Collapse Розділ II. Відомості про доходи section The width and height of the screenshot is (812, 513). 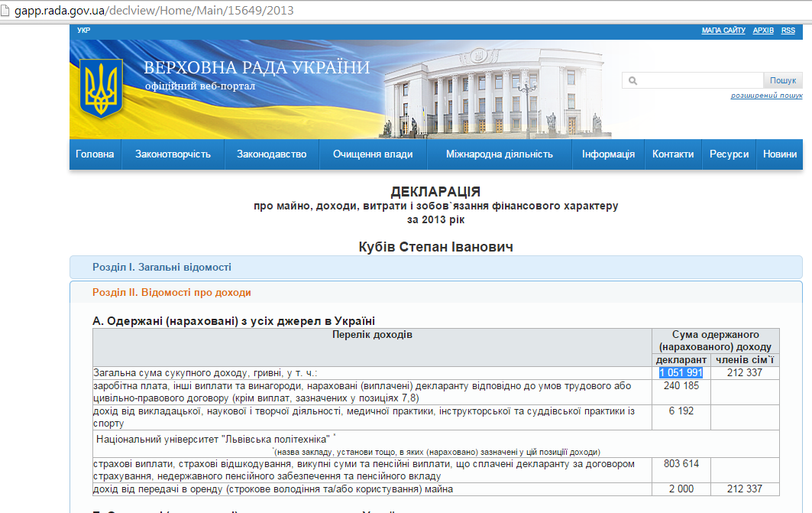[x=171, y=292]
